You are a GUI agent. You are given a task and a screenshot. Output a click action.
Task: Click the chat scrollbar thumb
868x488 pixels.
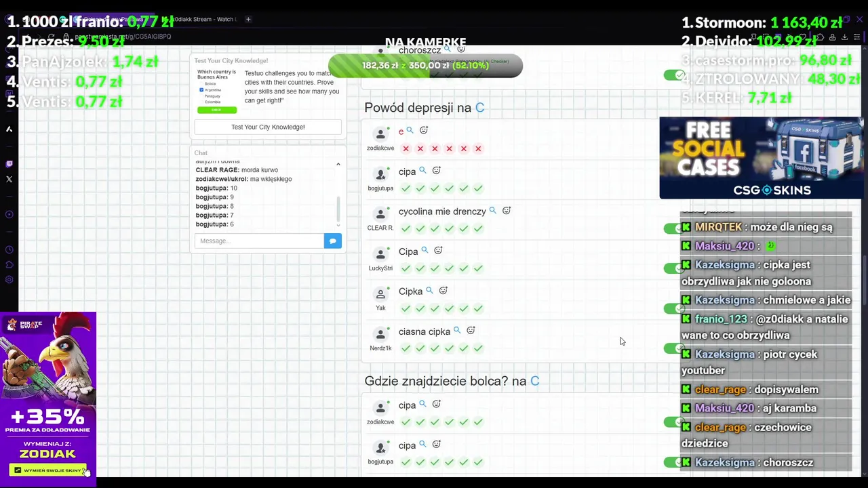pyautogui.click(x=338, y=209)
